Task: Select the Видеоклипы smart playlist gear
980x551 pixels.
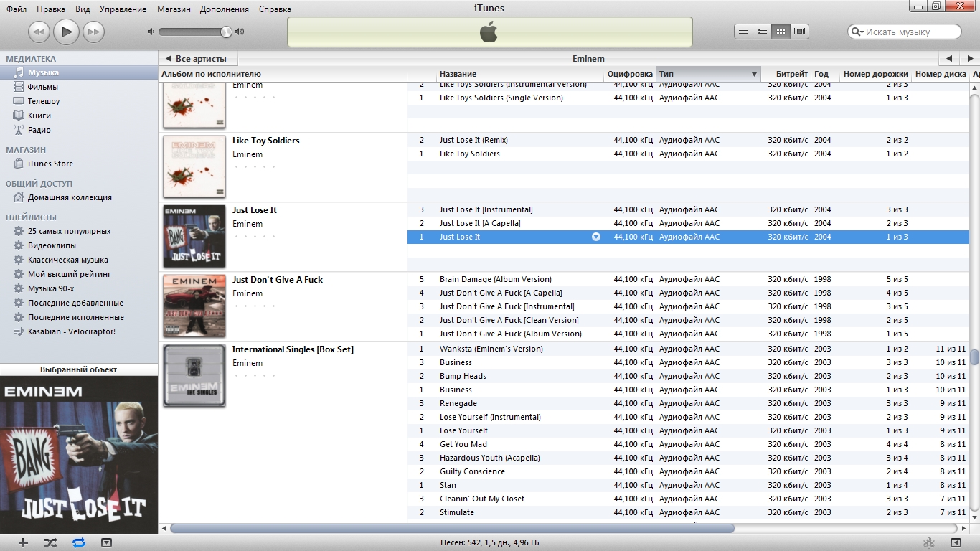Action: tap(19, 245)
